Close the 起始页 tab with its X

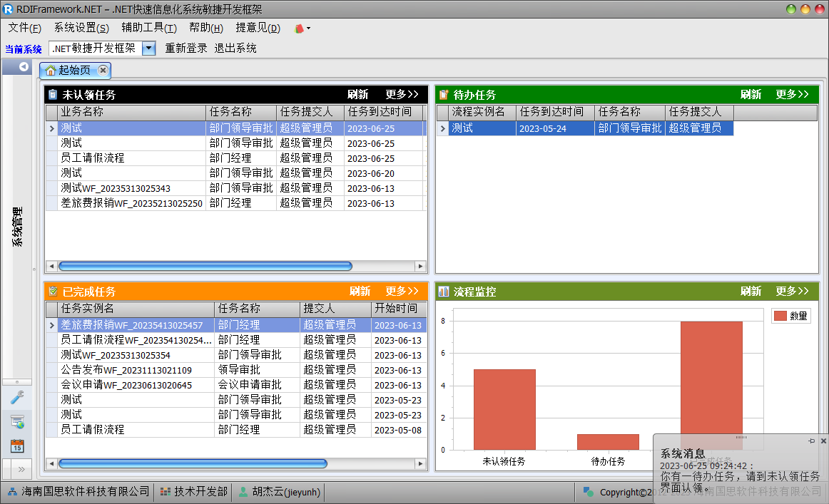coord(103,70)
